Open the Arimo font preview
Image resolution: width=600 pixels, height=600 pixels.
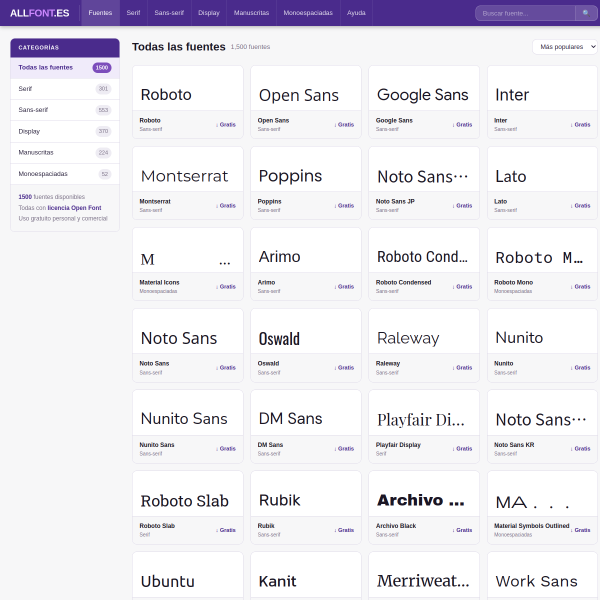(x=306, y=250)
